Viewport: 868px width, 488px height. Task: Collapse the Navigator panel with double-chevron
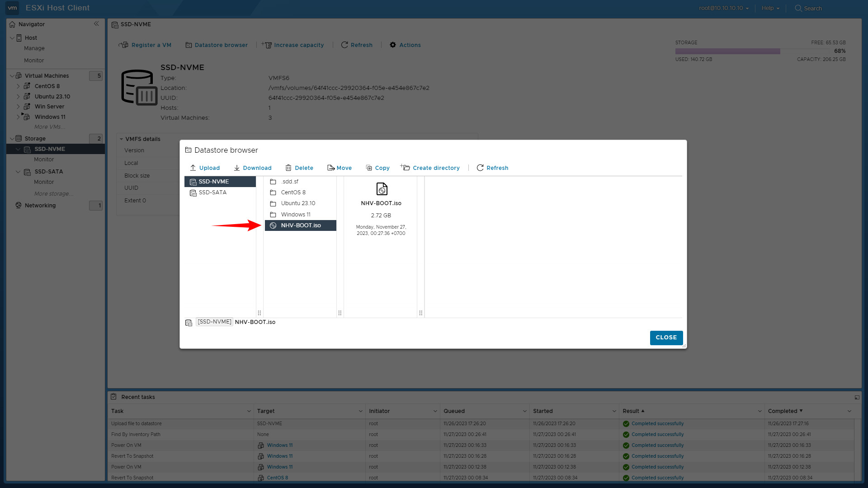point(96,24)
